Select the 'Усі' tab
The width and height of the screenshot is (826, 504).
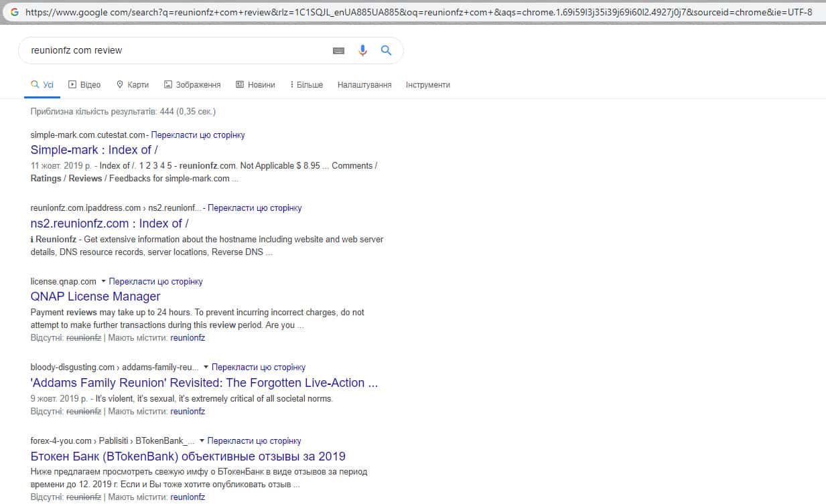click(x=42, y=85)
